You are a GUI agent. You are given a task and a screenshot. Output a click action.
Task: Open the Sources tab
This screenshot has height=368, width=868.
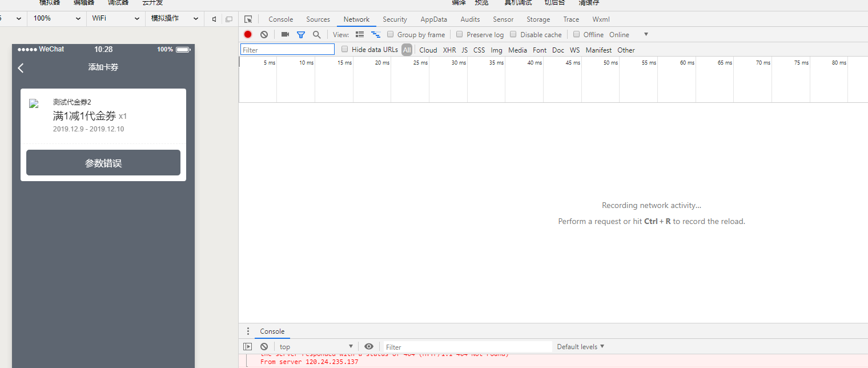[x=318, y=19]
